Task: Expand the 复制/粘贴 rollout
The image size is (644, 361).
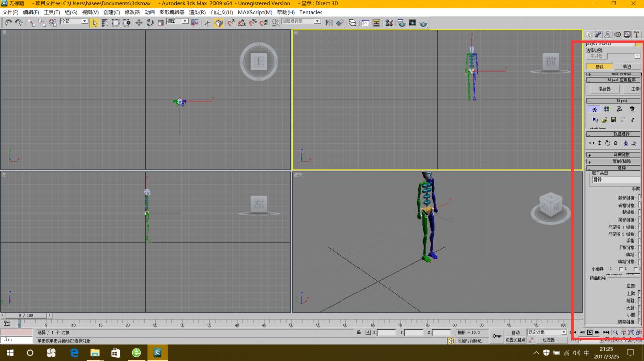Action: (614, 161)
